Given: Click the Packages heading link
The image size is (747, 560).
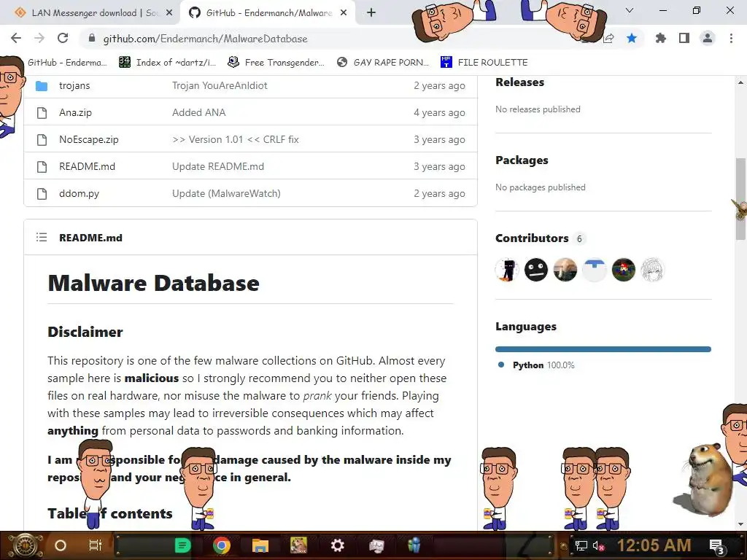Looking at the screenshot, I should coord(522,160).
